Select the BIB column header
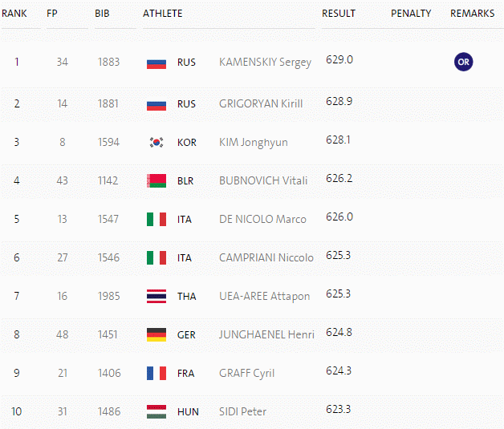 coord(102,14)
